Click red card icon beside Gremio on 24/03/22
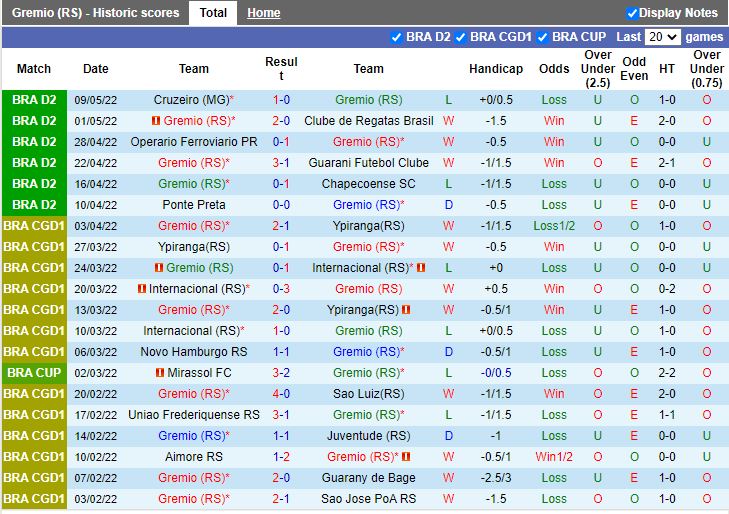Image resolution: width=729 pixels, height=514 pixels. [x=159, y=268]
